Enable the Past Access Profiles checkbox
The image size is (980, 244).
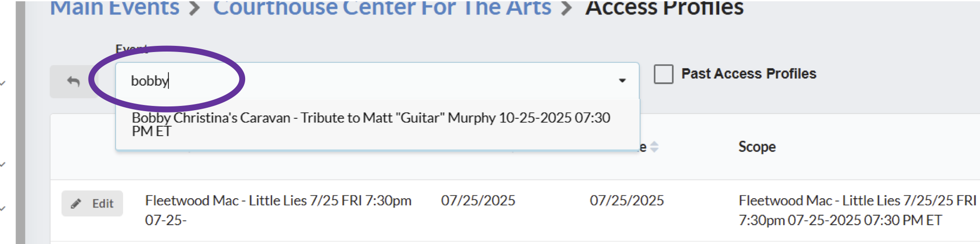point(663,74)
